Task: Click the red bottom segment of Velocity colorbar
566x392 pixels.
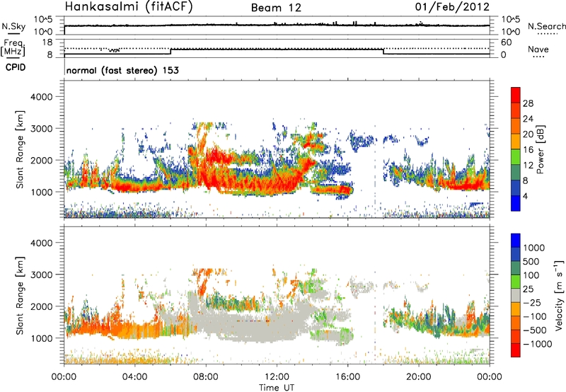Action: [516, 350]
